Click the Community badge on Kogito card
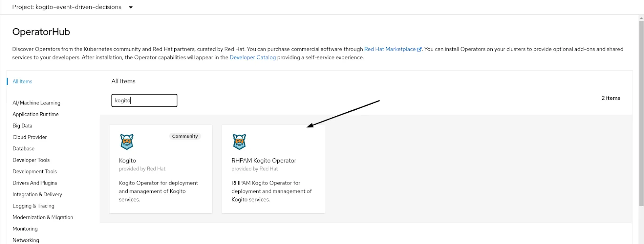Viewport: 644px width, 244px height. click(x=185, y=136)
